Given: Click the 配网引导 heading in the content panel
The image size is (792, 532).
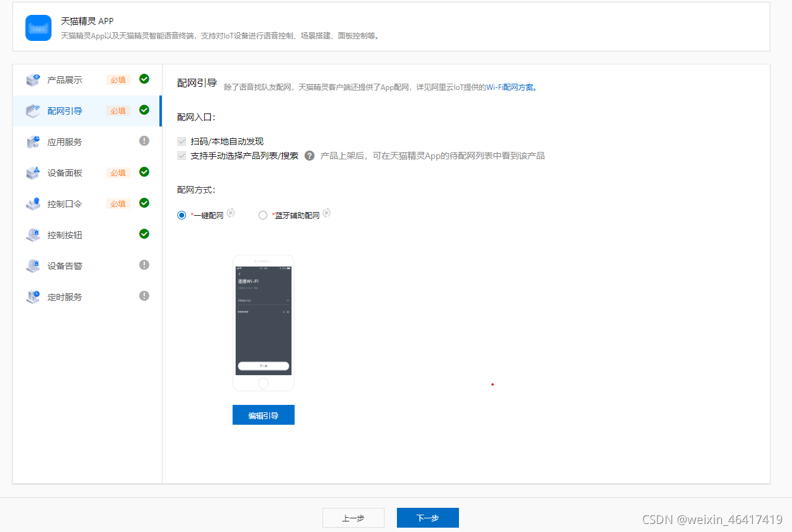Looking at the screenshot, I should click(197, 83).
